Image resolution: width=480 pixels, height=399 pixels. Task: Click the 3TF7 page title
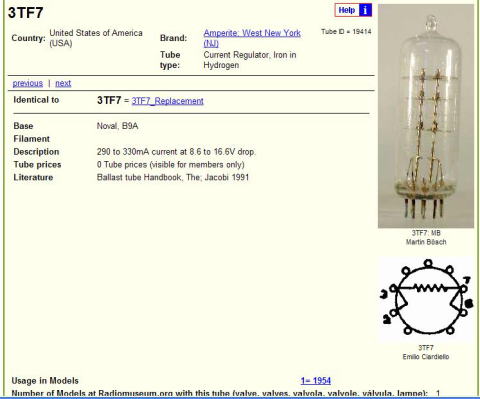pos(26,13)
